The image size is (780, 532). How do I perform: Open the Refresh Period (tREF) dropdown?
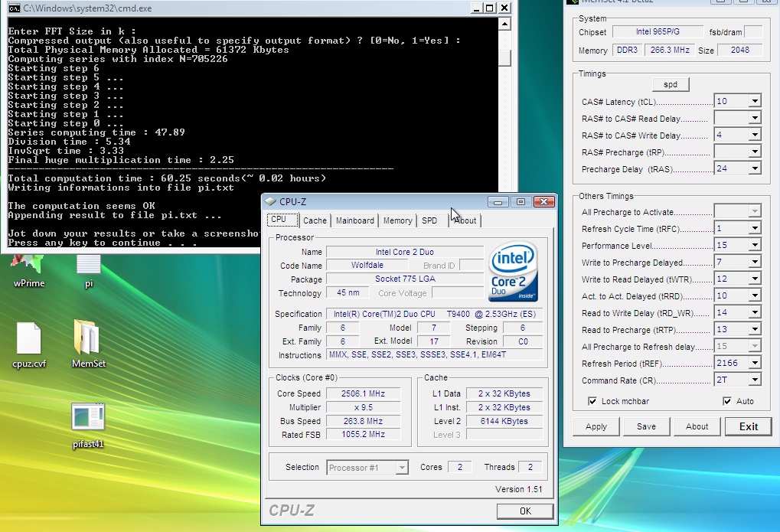tap(755, 364)
